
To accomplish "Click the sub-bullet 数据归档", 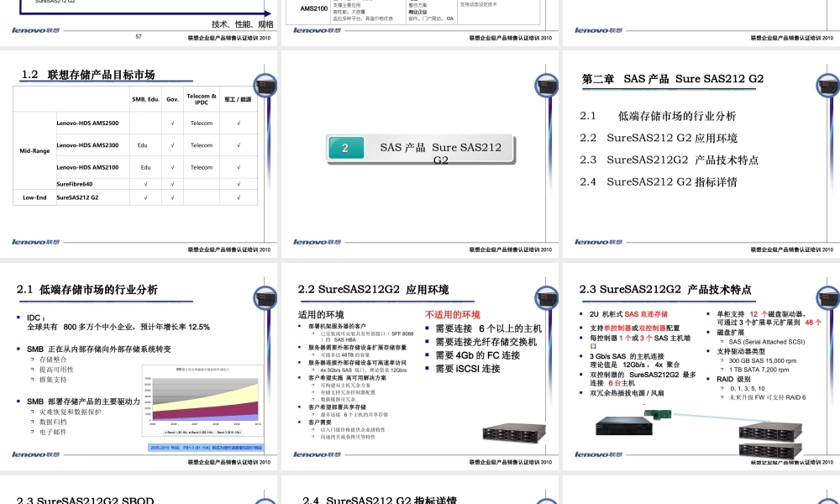I will pyautogui.click(x=53, y=422).
